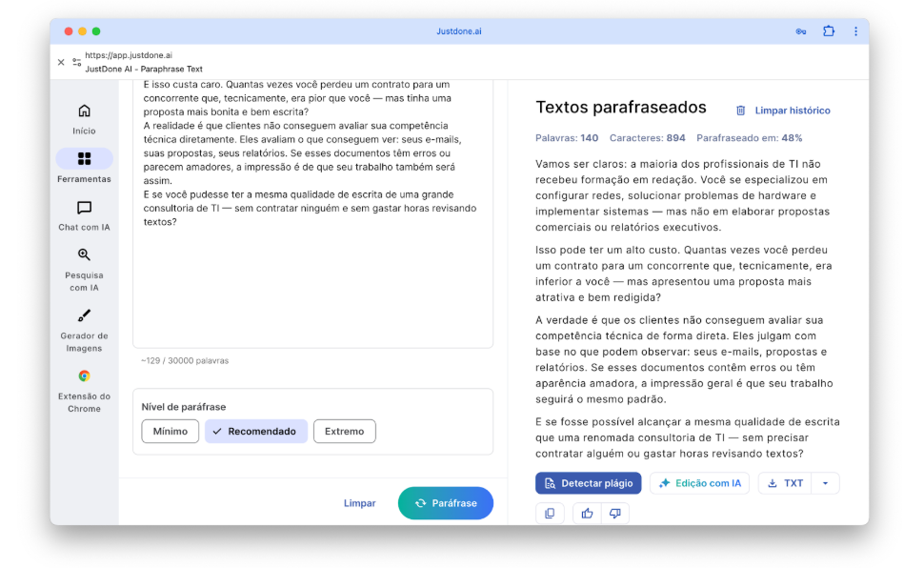The image size is (924, 568).
Task: Open Pesquisa com IA search icon
Action: coord(84,254)
